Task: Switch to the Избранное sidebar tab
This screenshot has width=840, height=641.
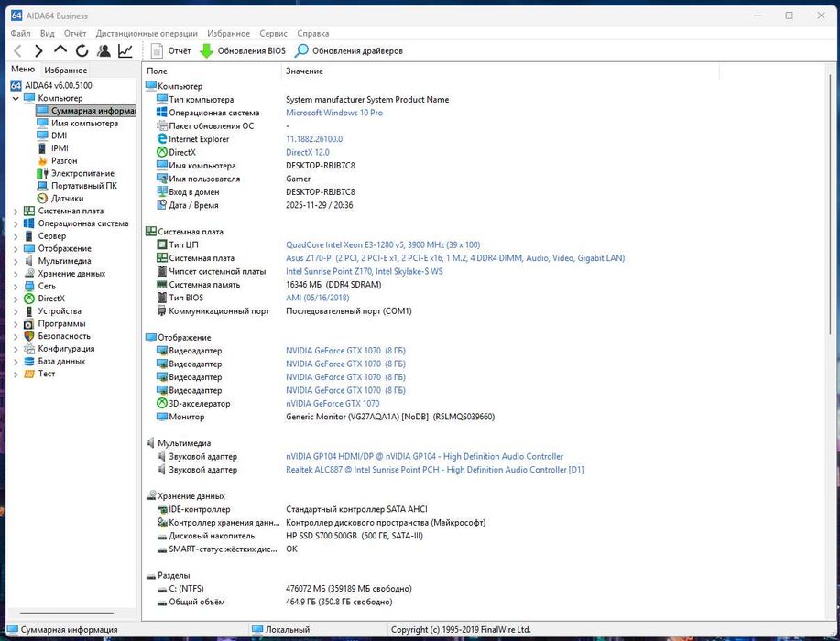Action: tap(65, 71)
